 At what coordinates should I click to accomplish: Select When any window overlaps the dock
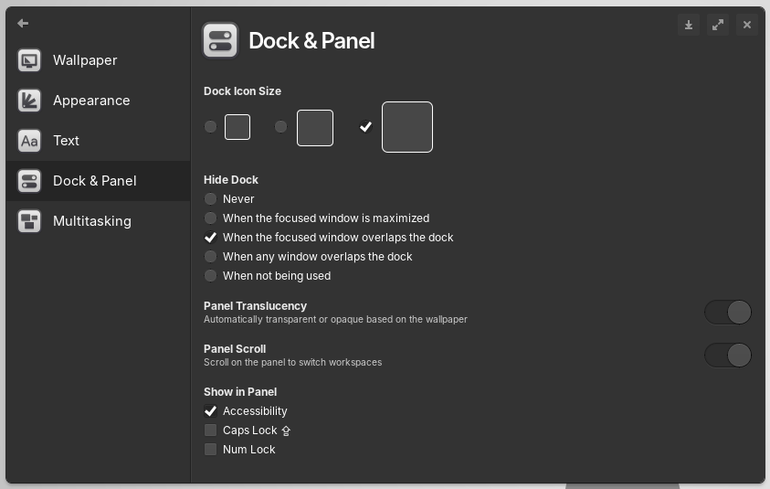pyautogui.click(x=211, y=257)
